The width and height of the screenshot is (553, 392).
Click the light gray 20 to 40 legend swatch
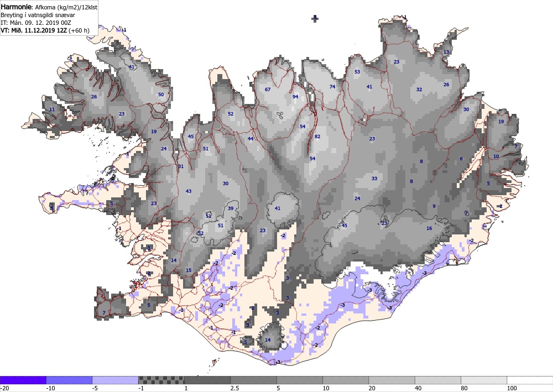tap(392, 380)
